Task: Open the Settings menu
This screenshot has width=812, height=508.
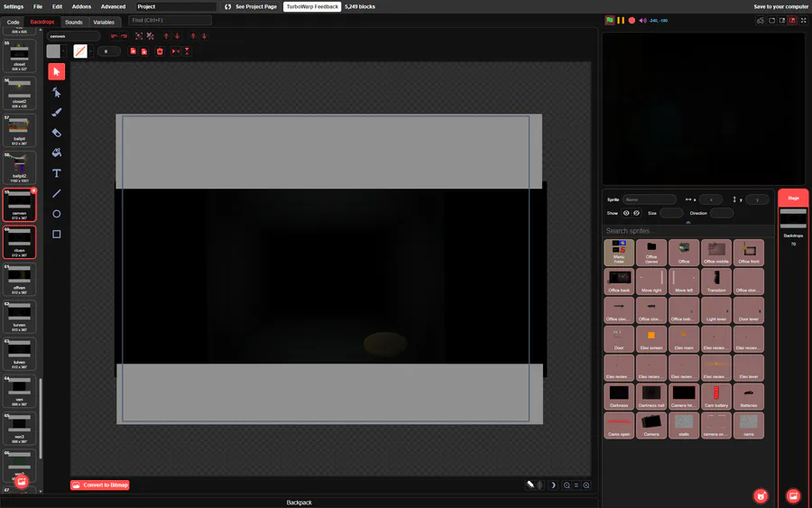Action: [x=14, y=6]
